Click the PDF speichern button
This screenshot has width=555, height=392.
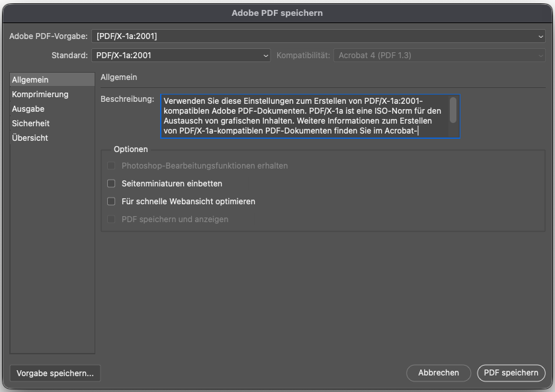(511, 373)
